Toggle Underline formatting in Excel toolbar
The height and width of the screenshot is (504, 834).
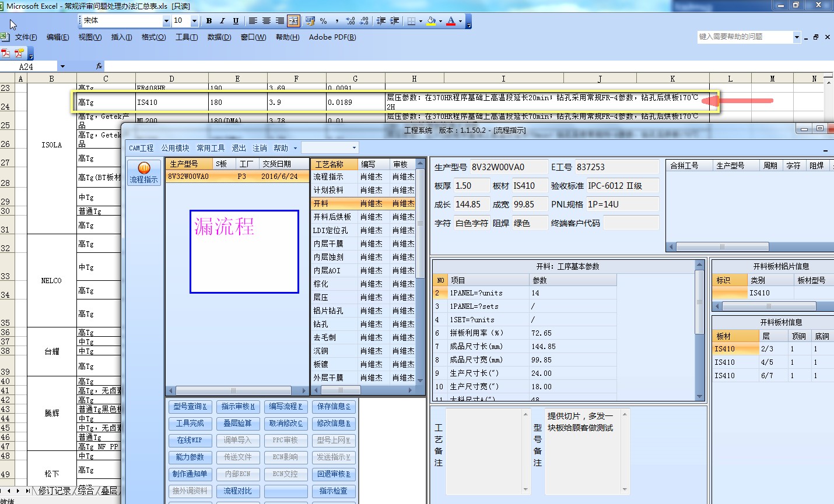(236, 21)
